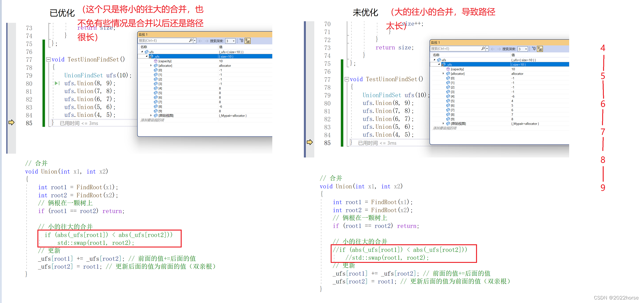Click ufs object icon in optimized watch

pos(147,52)
